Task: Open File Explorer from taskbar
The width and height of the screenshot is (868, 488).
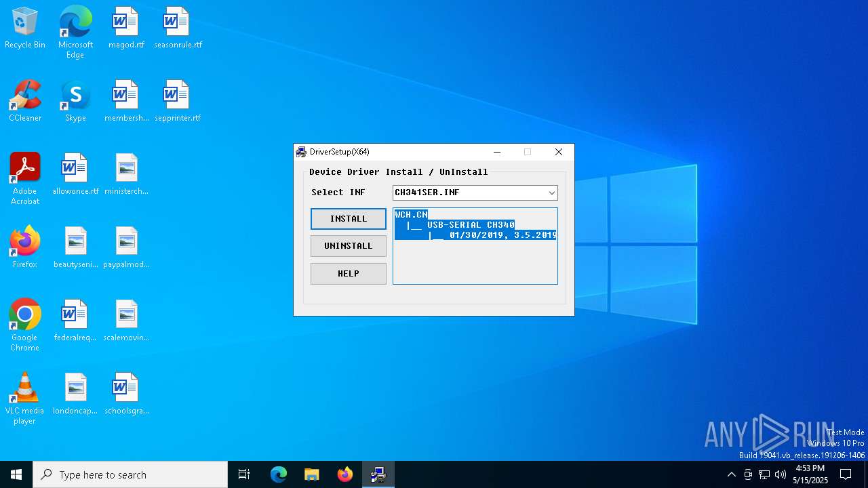Action: (311, 474)
